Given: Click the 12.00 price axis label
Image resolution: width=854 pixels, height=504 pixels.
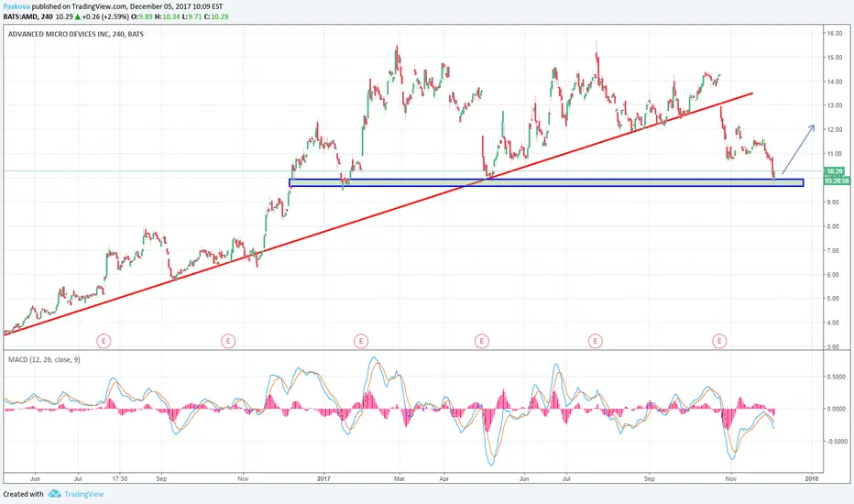Looking at the screenshot, I should tap(835, 130).
